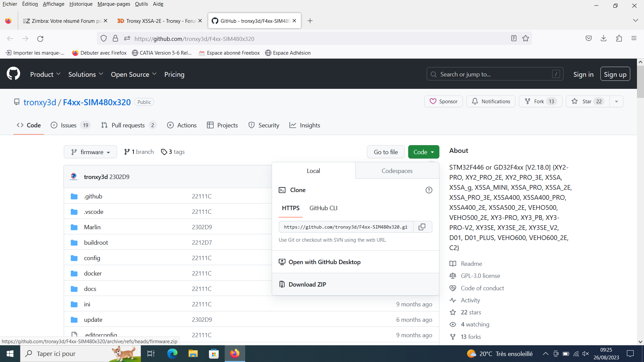Select the GitHub CLI clone option
Viewport: 644px width, 362px height.
click(x=323, y=208)
